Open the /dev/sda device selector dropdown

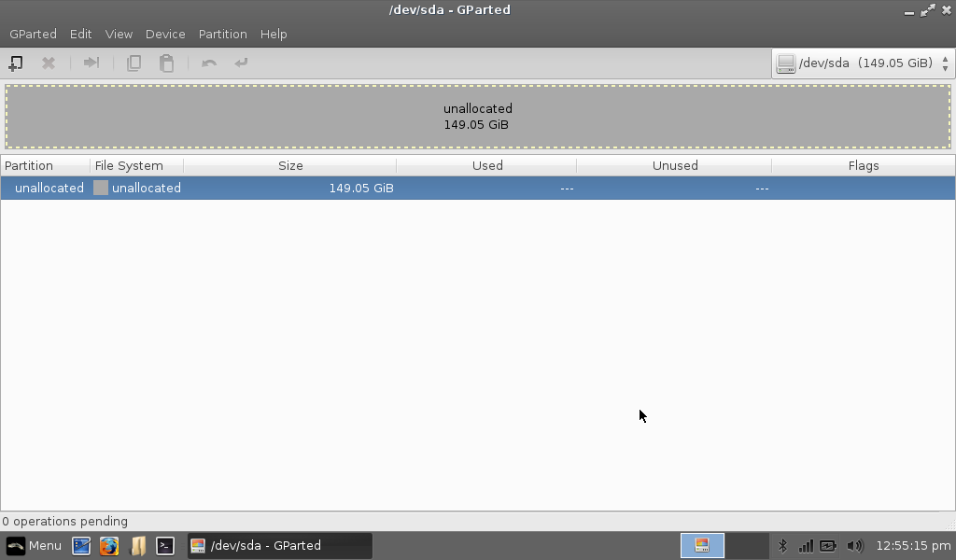pos(863,63)
